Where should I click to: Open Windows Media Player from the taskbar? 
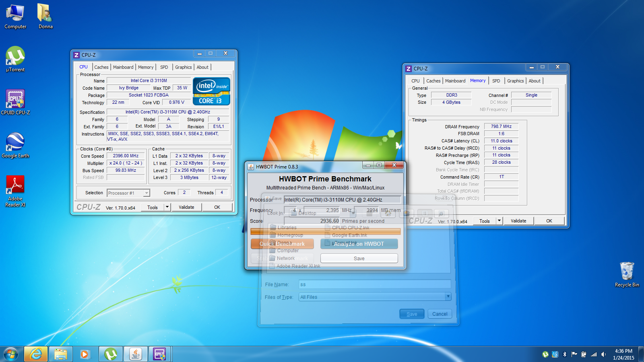click(x=85, y=354)
